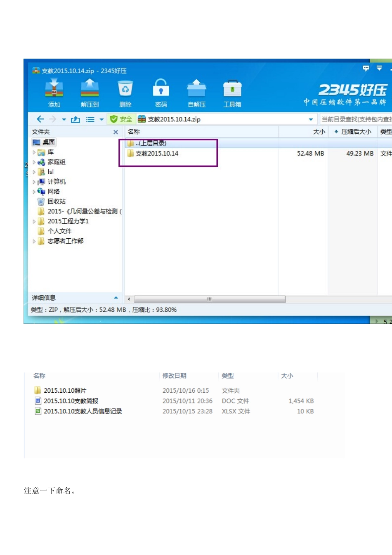Select 家庭组 in the folder tree
Image resolution: width=392 pixels, height=555 pixels.
coord(52,162)
